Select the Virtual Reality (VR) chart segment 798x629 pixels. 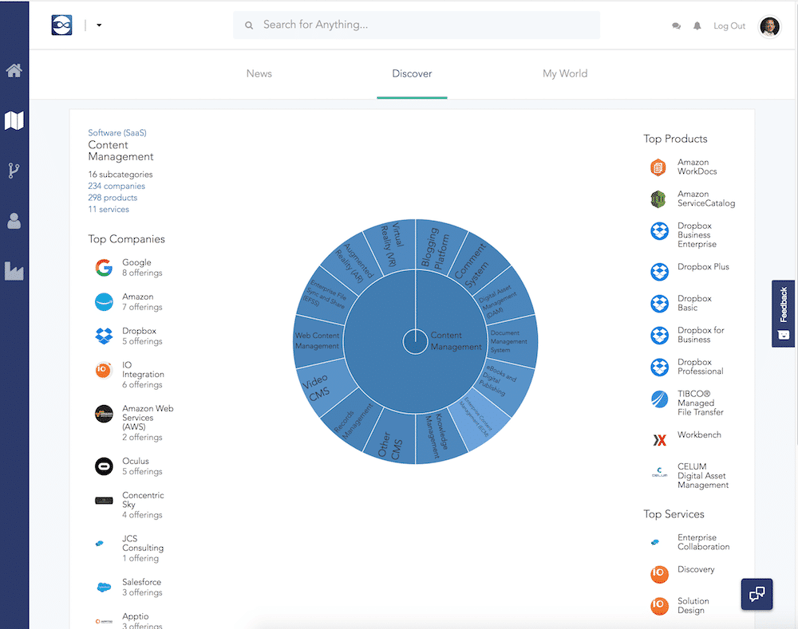point(393,246)
